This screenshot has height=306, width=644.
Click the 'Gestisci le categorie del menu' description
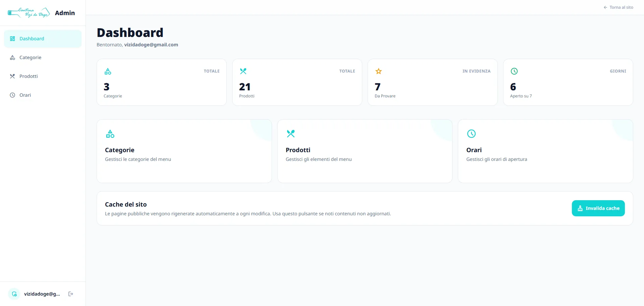[x=138, y=159]
